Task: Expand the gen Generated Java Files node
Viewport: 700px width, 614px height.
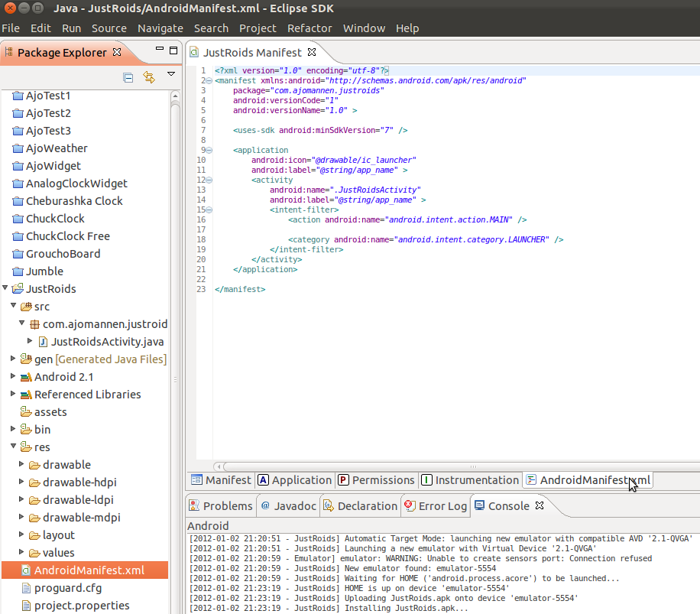Action: pos(13,358)
